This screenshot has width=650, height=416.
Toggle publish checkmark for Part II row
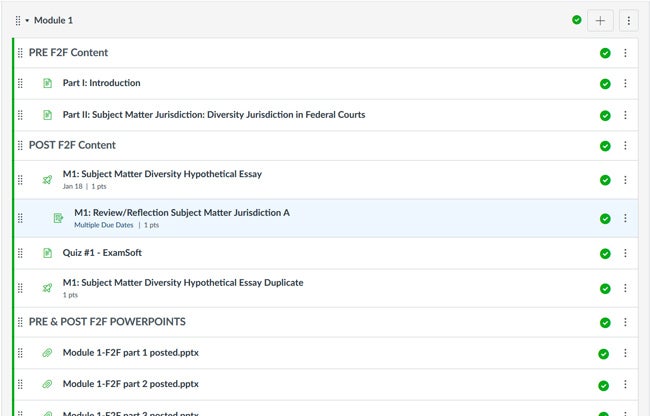[x=605, y=116]
